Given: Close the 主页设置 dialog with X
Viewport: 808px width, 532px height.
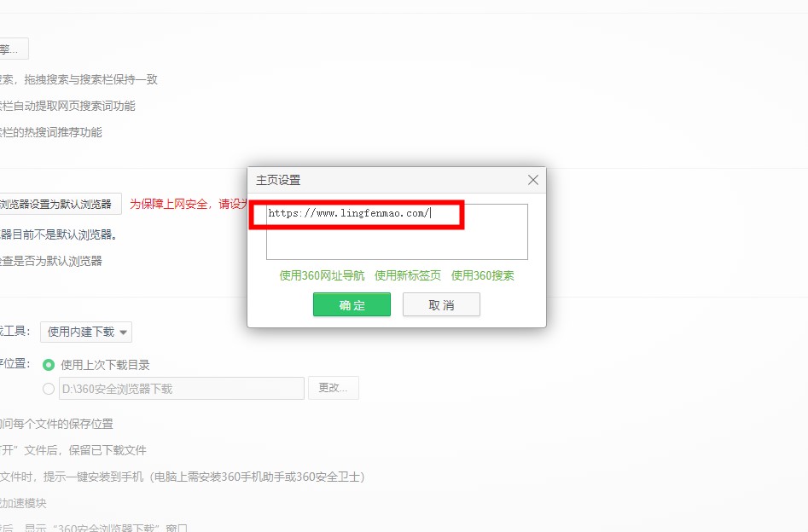Looking at the screenshot, I should (532, 180).
